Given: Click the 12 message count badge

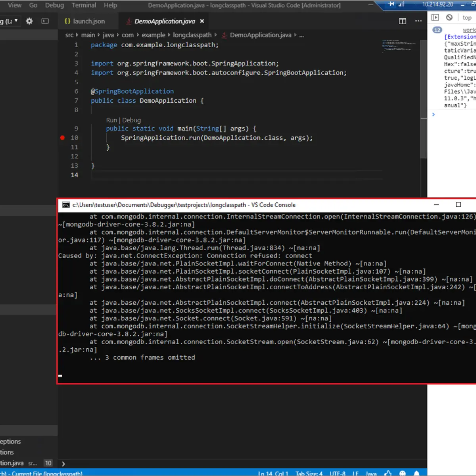Looking at the screenshot, I should point(437,30).
